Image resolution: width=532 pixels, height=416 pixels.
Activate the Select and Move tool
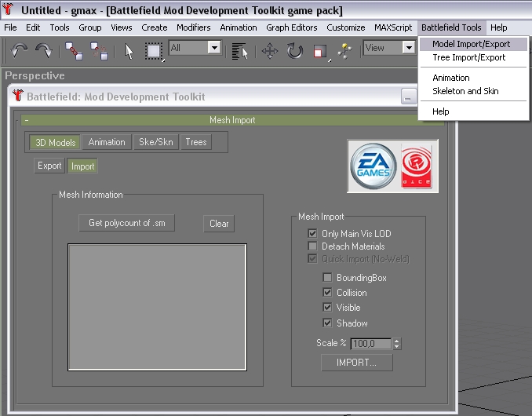270,51
